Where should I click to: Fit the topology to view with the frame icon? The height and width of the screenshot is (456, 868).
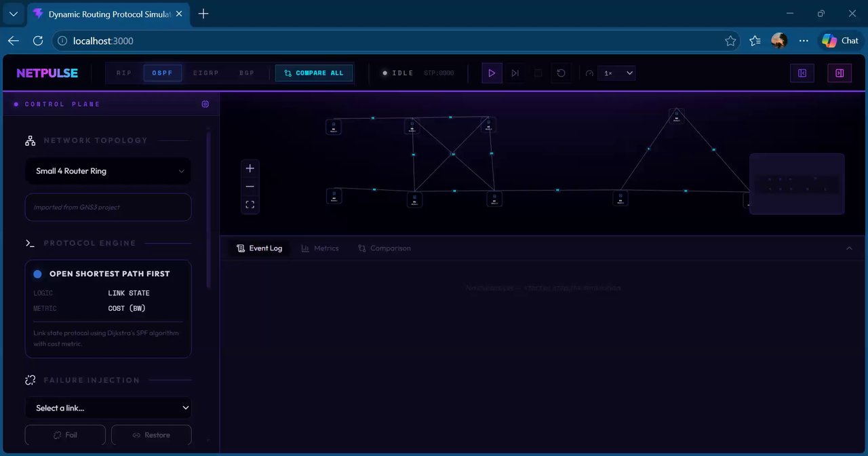pyautogui.click(x=250, y=204)
